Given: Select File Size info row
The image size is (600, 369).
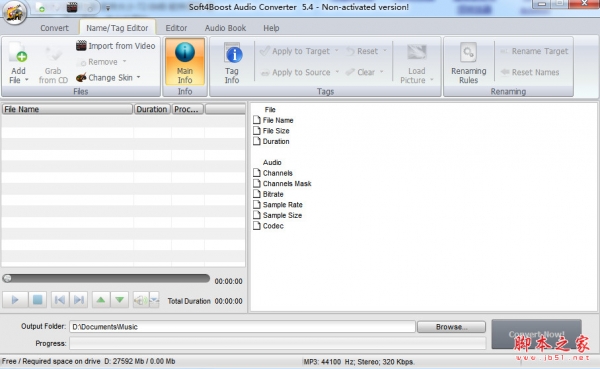Looking at the screenshot, I should coord(271,131).
